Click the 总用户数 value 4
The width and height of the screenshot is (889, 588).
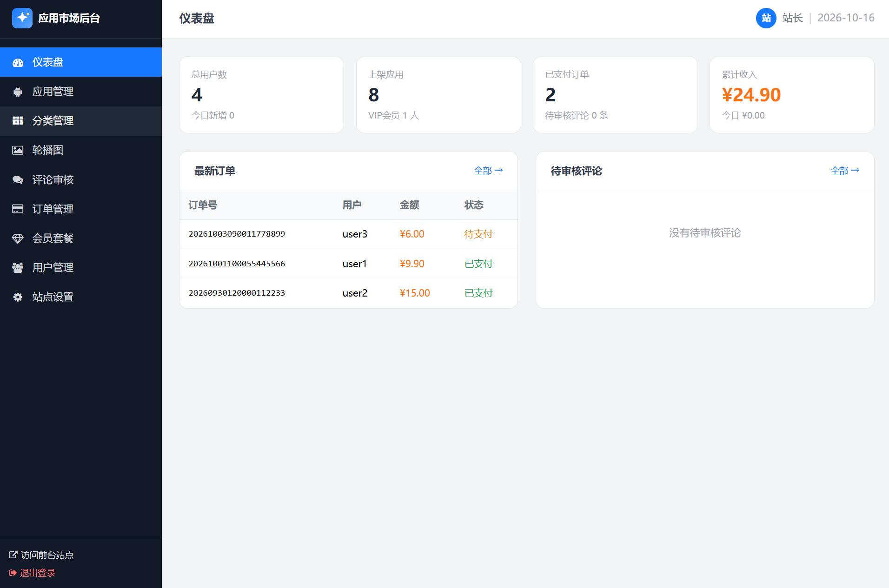click(197, 95)
